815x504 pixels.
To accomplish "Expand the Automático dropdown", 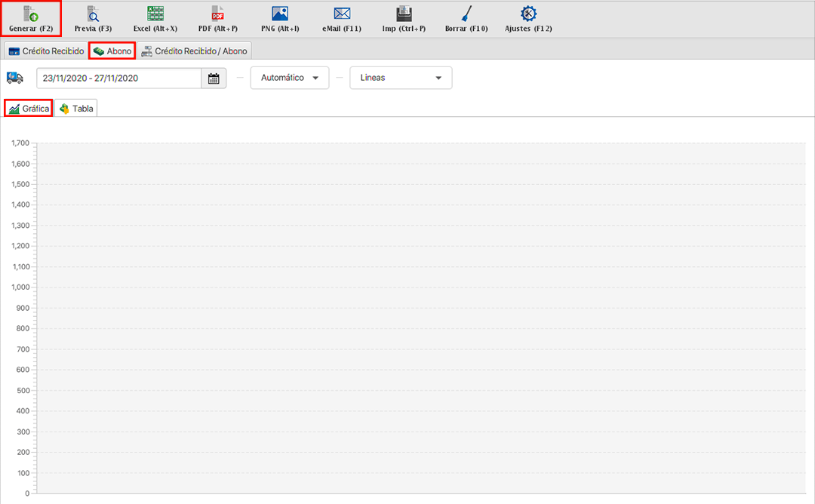I will [290, 78].
